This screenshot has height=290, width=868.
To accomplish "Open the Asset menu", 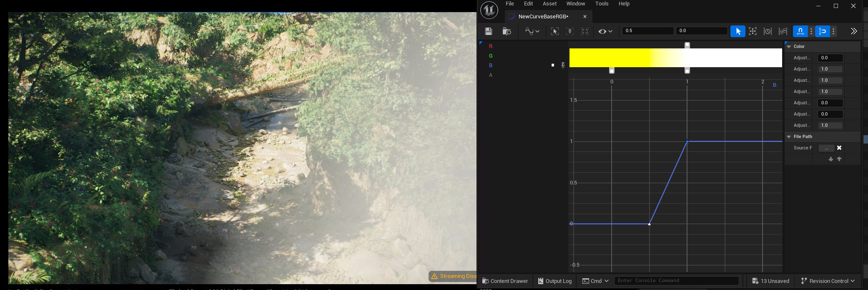I will (549, 4).
